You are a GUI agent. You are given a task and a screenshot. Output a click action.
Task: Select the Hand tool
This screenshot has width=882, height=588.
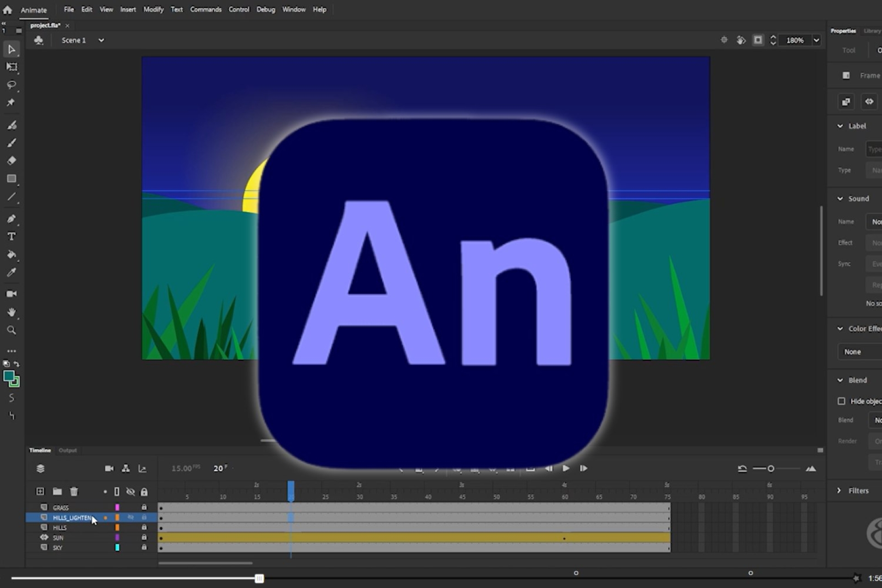click(11, 312)
